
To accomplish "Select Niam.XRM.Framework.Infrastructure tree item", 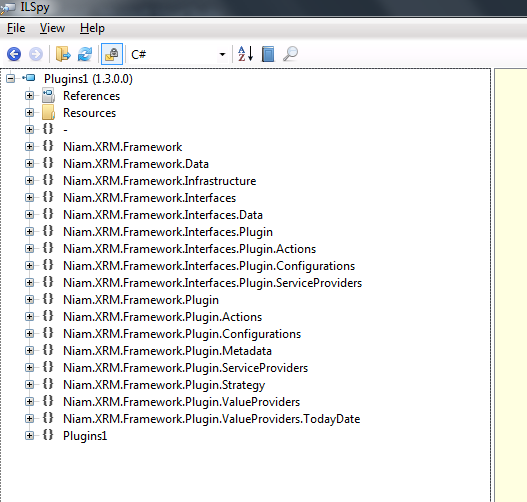I will coord(160,181).
